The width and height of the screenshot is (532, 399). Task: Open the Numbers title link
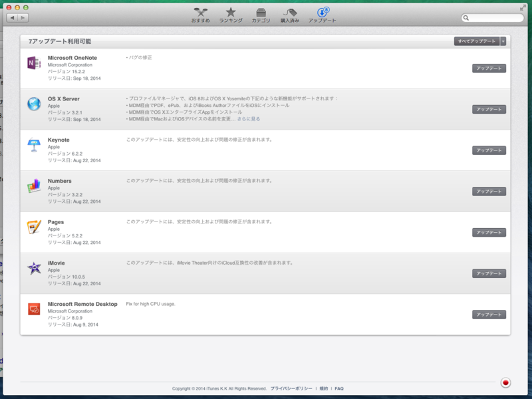(x=59, y=181)
